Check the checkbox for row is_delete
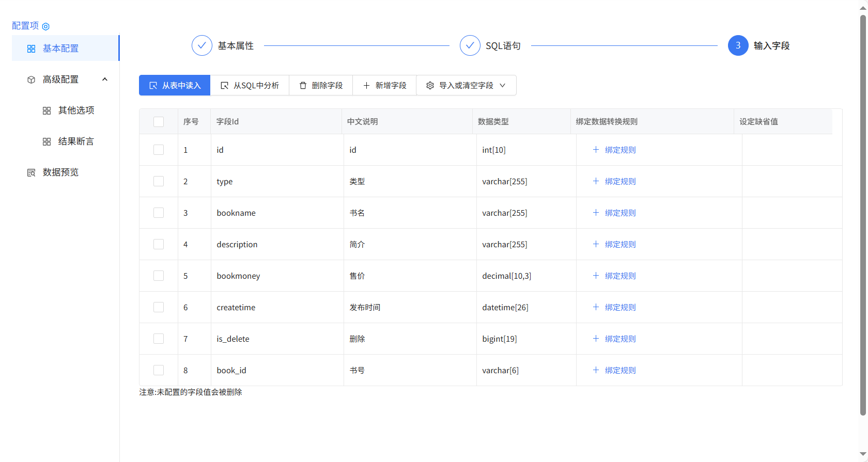 pos(159,339)
